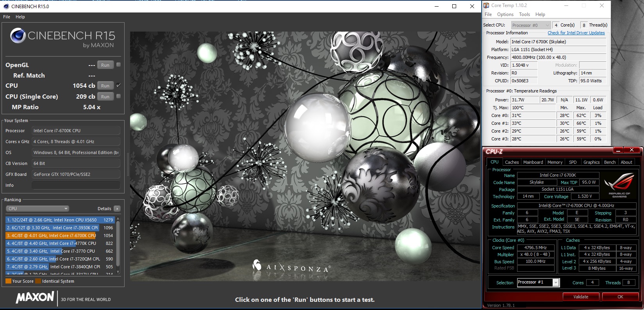Click the orange Your Score swatch
The width and height of the screenshot is (644, 310).
coord(8,281)
